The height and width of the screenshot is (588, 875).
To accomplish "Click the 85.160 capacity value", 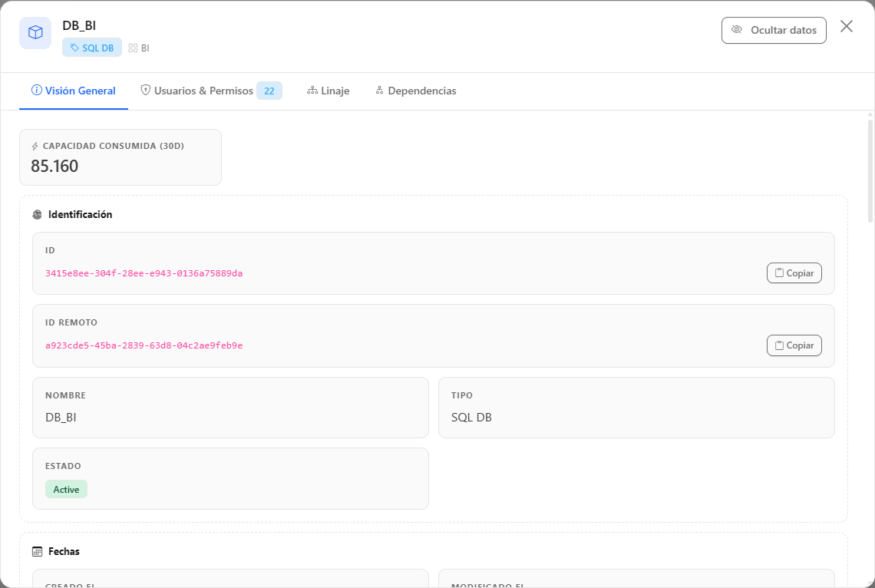I will click(54, 167).
